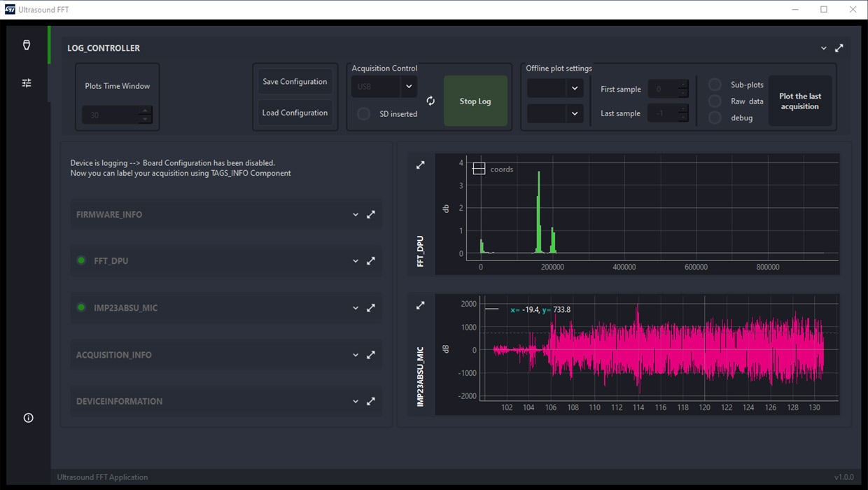Image resolution: width=868 pixels, height=490 pixels.
Task: Select the Sub-plots radio option
Action: (715, 85)
